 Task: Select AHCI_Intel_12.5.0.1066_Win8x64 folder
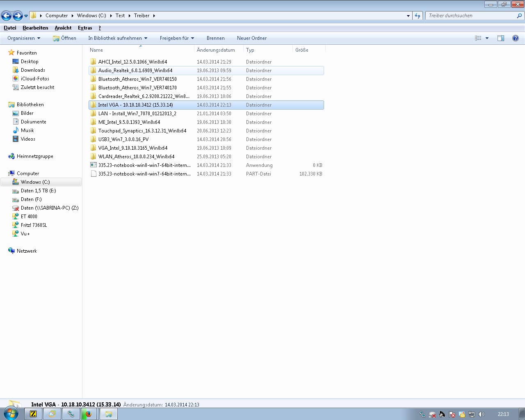(206, 62)
